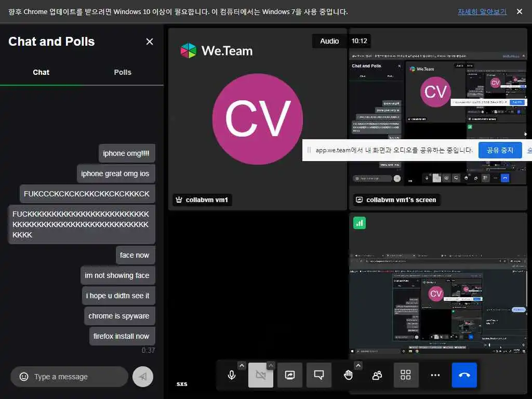Click the green connection quality icon
Viewport: 532px width, 399px height.
point(360,223)
